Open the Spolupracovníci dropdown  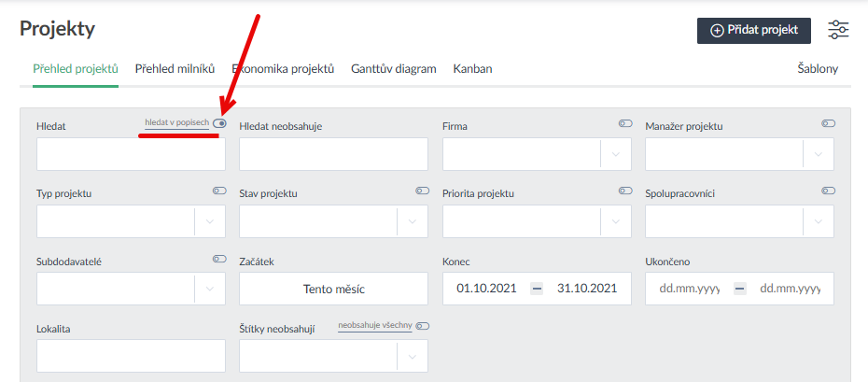[x=819, y=221]
